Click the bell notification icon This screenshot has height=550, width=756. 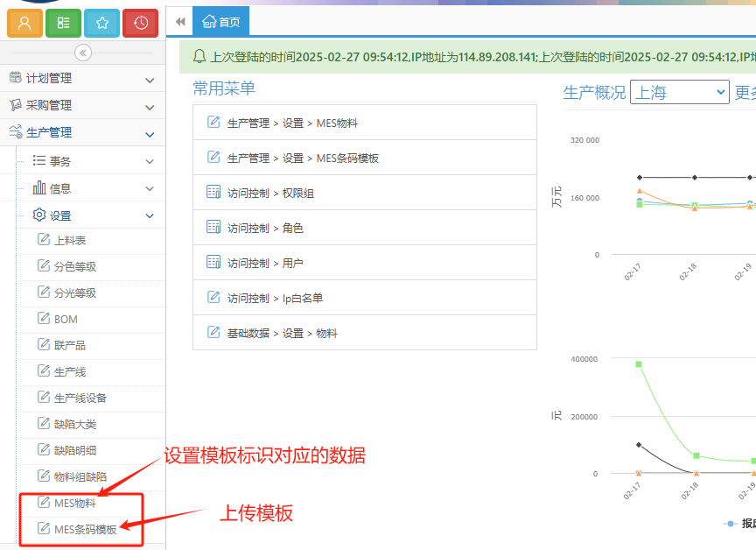coord(199,56)
